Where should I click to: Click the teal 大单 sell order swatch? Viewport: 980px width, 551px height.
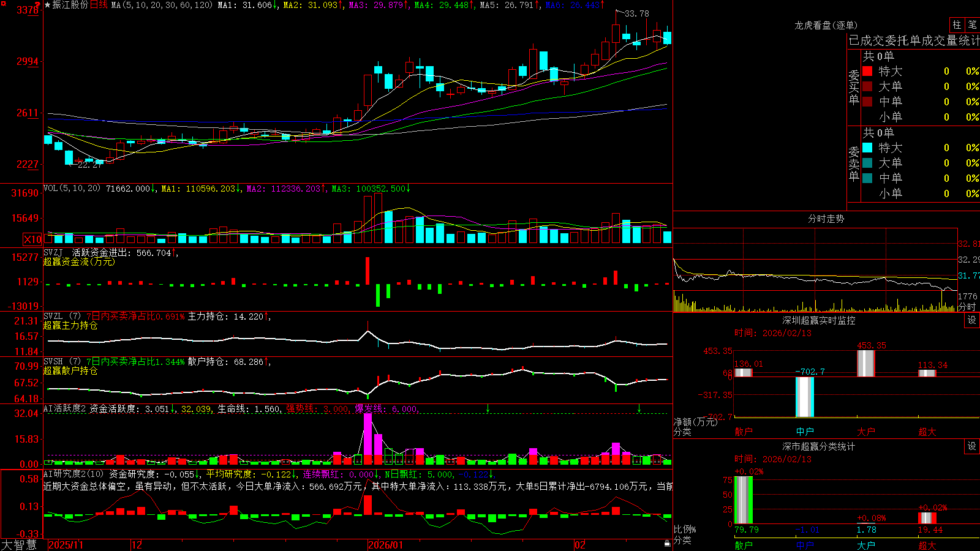point(867,163)
